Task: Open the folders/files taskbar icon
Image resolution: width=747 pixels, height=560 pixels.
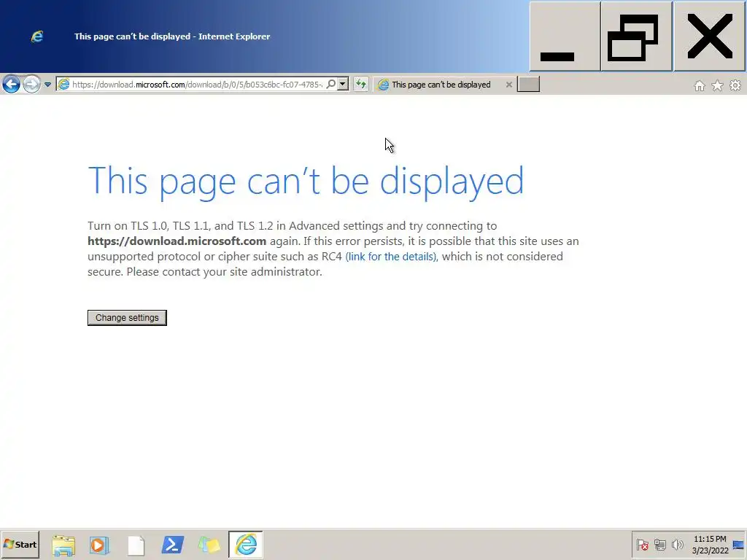Action: (x=209, y=545)
